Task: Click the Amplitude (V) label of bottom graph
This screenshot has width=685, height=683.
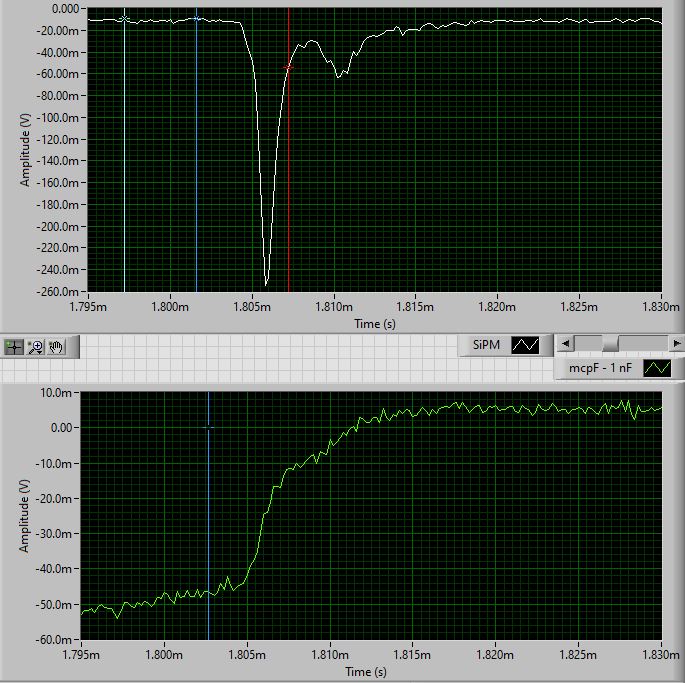Action: coord(24,516)
